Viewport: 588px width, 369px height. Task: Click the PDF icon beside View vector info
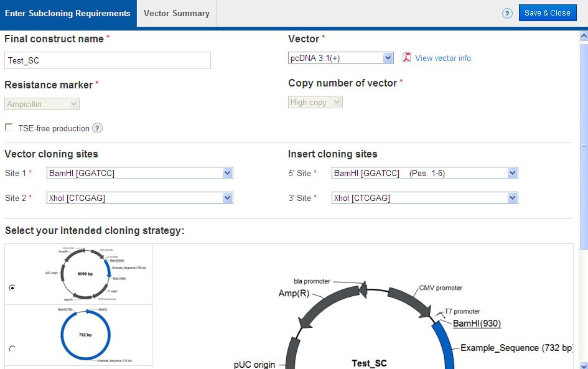(406, 58)
